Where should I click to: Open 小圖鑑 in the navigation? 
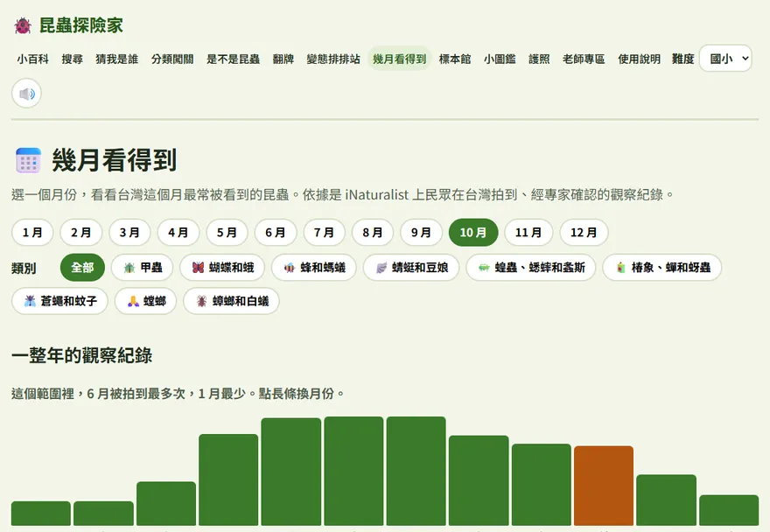500,59
